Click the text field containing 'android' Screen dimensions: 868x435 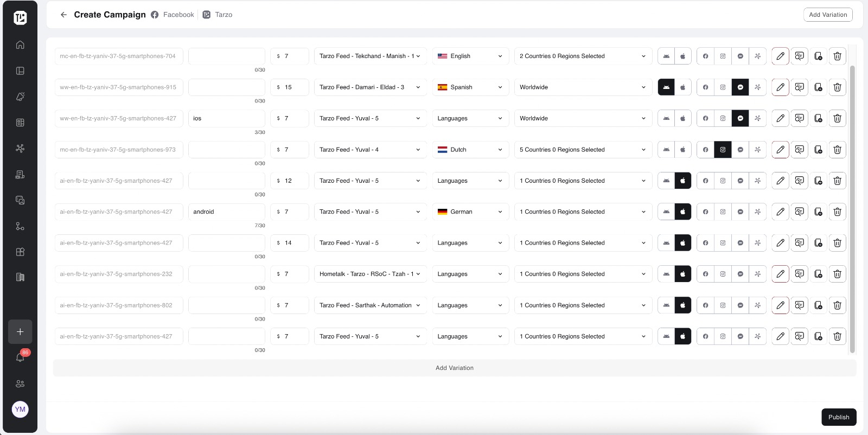pos(226,212)
